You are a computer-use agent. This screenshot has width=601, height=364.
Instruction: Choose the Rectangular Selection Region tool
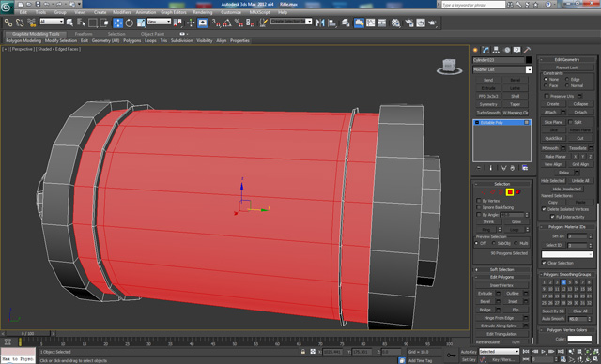[x=93, y=23]
